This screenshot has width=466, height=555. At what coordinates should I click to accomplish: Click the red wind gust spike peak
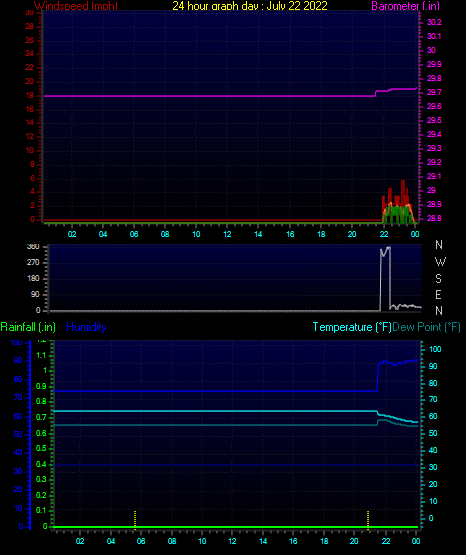(x=403, y=182)
